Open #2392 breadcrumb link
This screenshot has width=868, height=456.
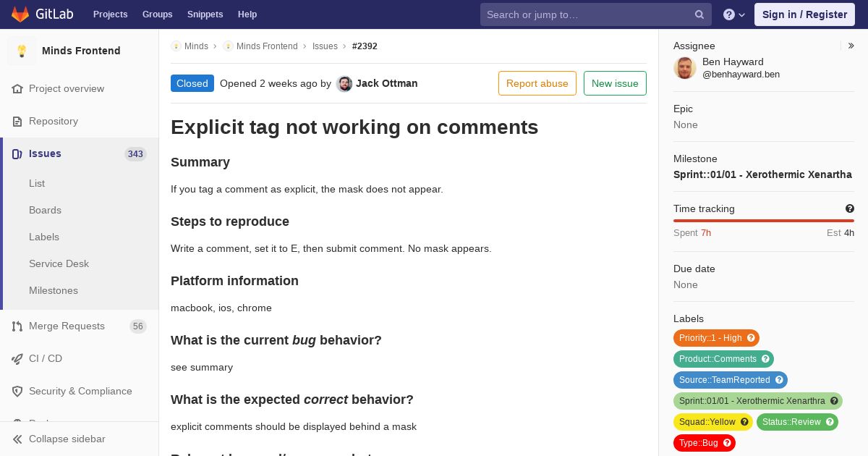[365, 46]
